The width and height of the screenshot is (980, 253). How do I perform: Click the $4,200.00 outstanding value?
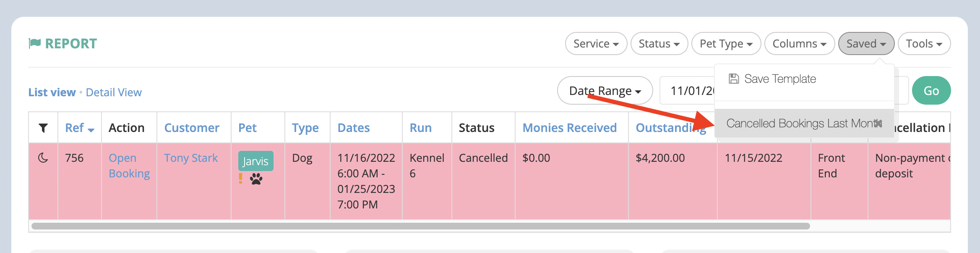tap(660, 158)
